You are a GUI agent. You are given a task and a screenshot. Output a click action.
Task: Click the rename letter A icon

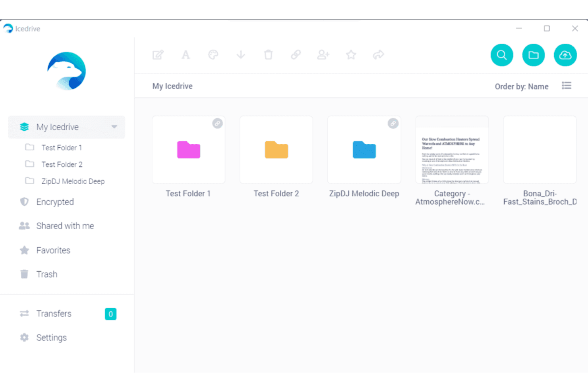[x=186, y=55]
